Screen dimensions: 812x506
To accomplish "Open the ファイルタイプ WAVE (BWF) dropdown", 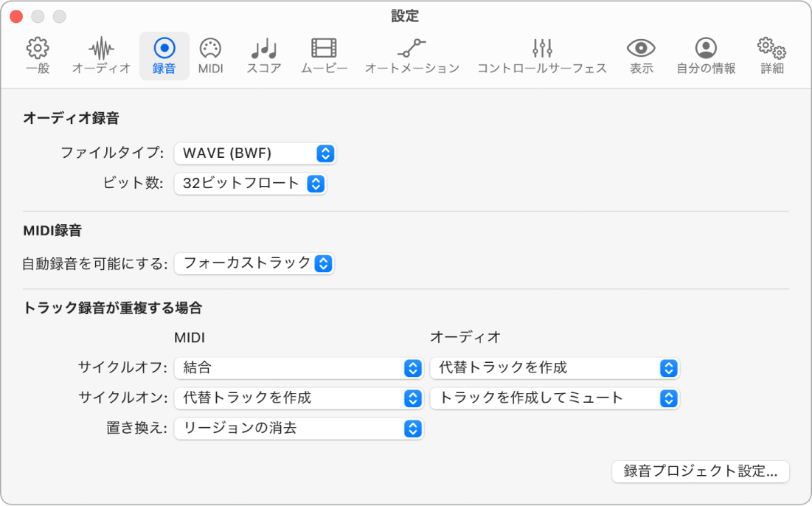I will click(x=255, y=153).
